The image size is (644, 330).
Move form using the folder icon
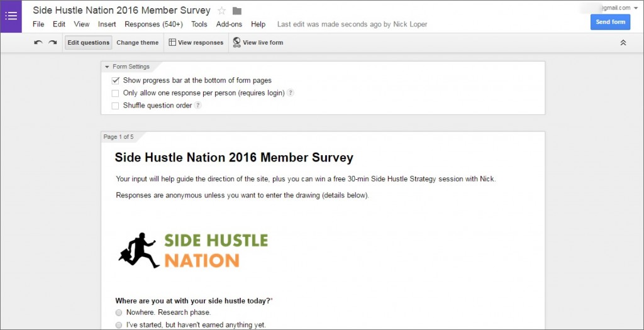[x=237, y=11]
